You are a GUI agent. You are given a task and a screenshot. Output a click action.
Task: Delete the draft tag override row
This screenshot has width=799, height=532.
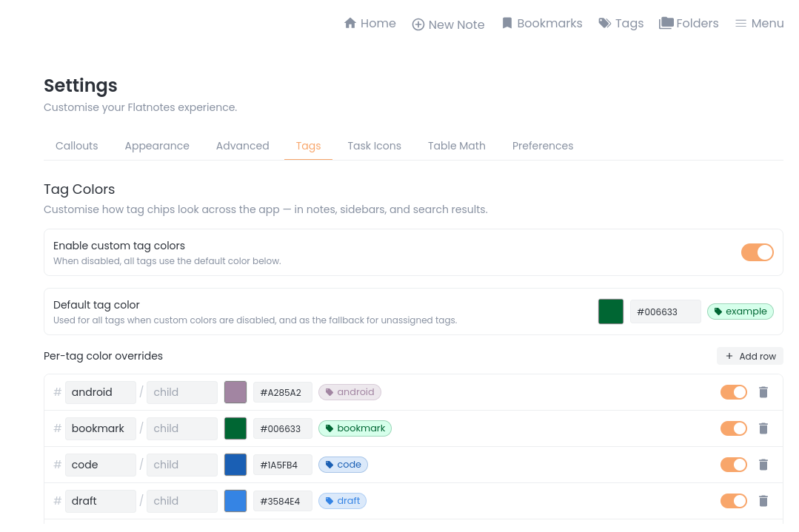[x=763, y=501]
